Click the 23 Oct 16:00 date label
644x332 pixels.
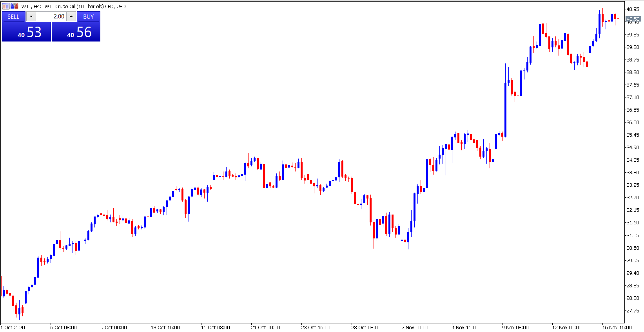pos(316,327)
